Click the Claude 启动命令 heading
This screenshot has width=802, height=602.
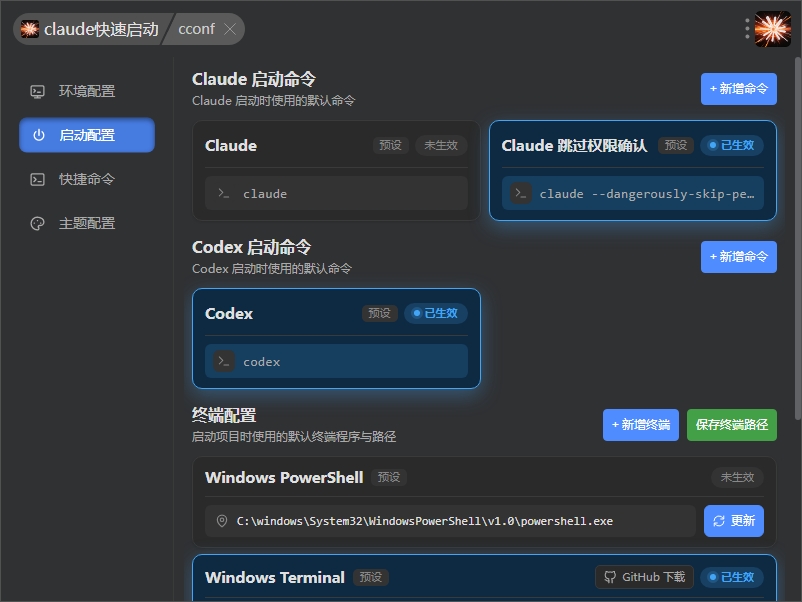coord(254,79)
